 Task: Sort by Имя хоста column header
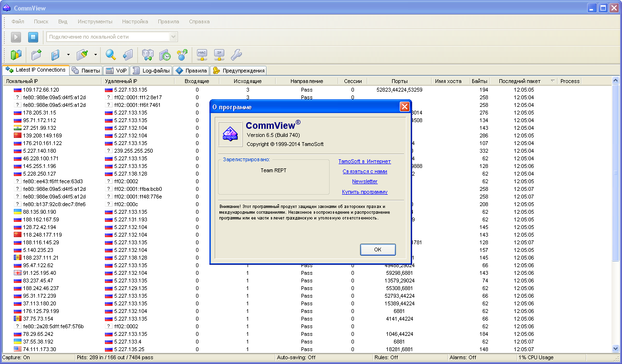[451, 81]
